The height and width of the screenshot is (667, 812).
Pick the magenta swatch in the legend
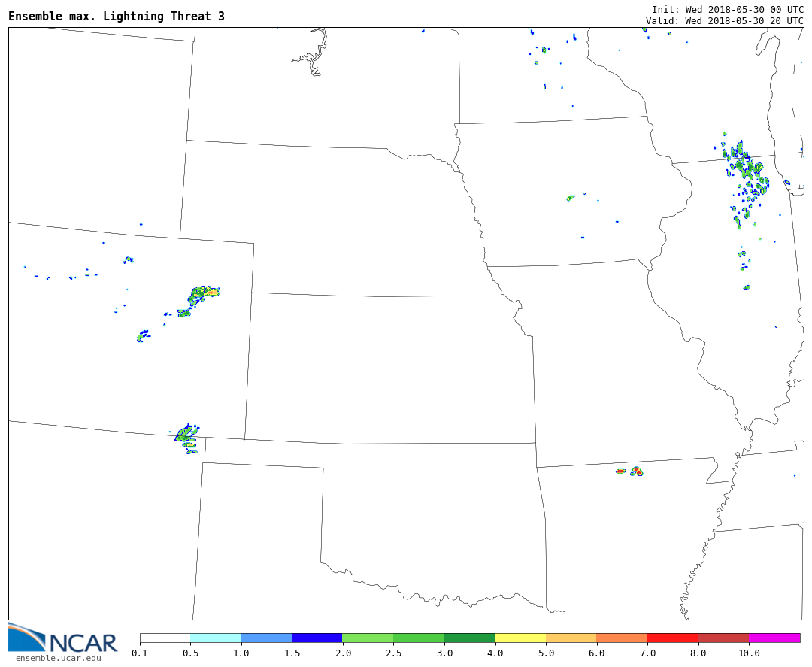[774, 638]
